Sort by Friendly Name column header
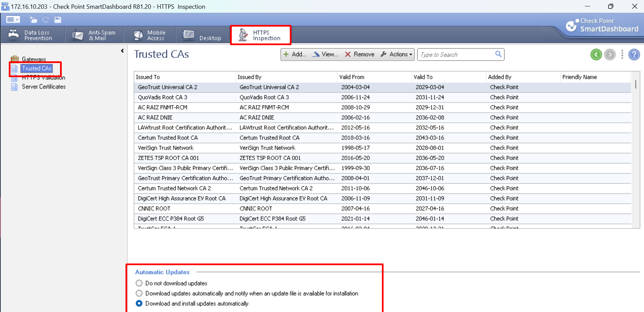 595,77
